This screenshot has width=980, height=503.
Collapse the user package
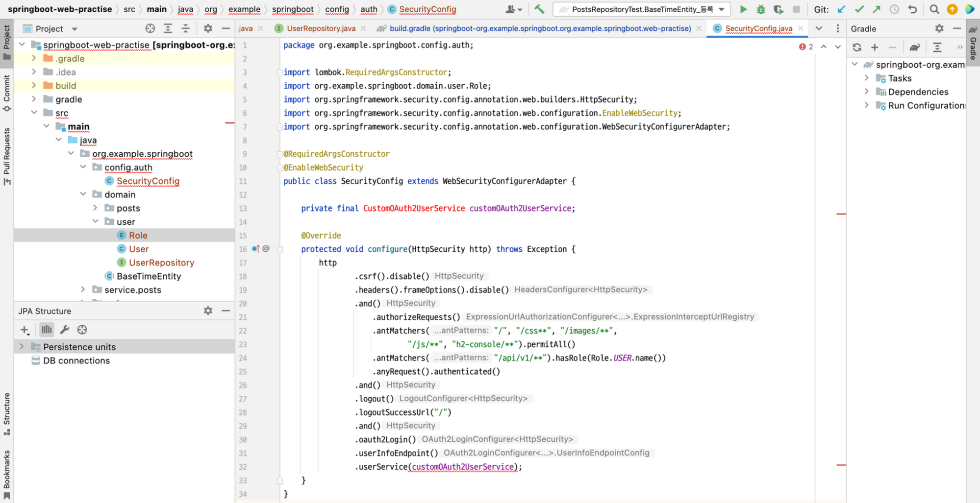pos(95,221)
